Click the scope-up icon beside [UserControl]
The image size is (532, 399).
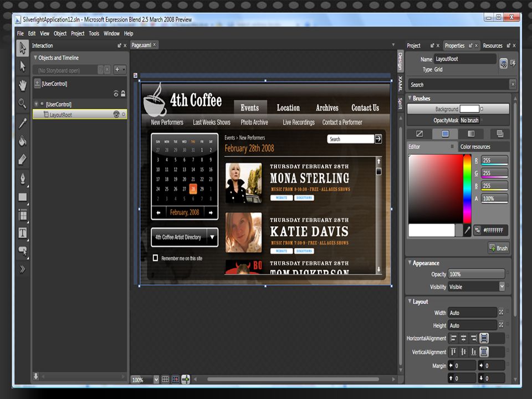[x=37, y=84]
